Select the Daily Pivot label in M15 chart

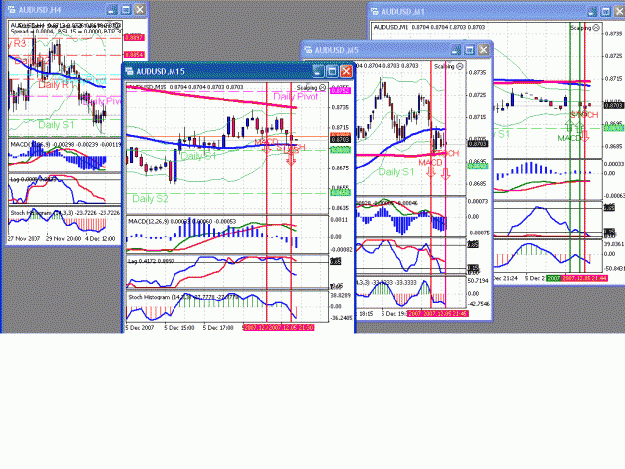pyautogui.click(x=296, y=96)
